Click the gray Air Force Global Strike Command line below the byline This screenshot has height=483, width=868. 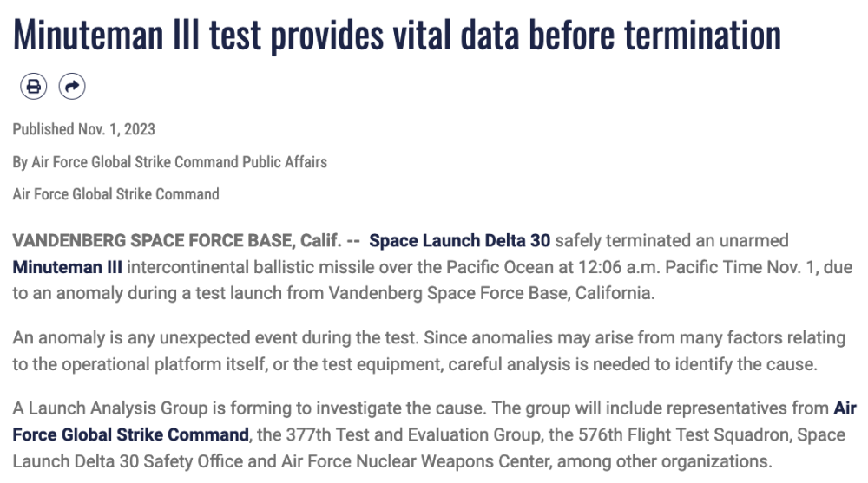(115, 194)
